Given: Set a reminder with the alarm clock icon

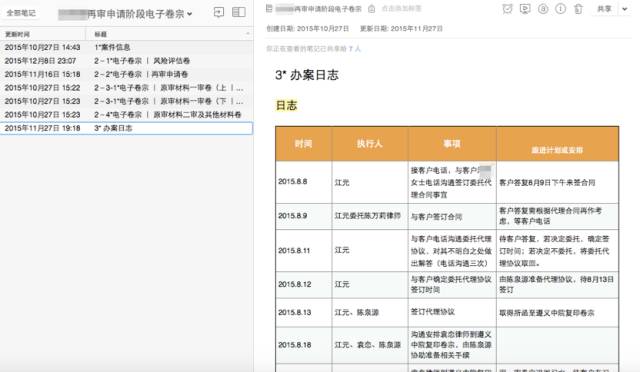Looking at the screenshot, I should click(x=507, y=9).
